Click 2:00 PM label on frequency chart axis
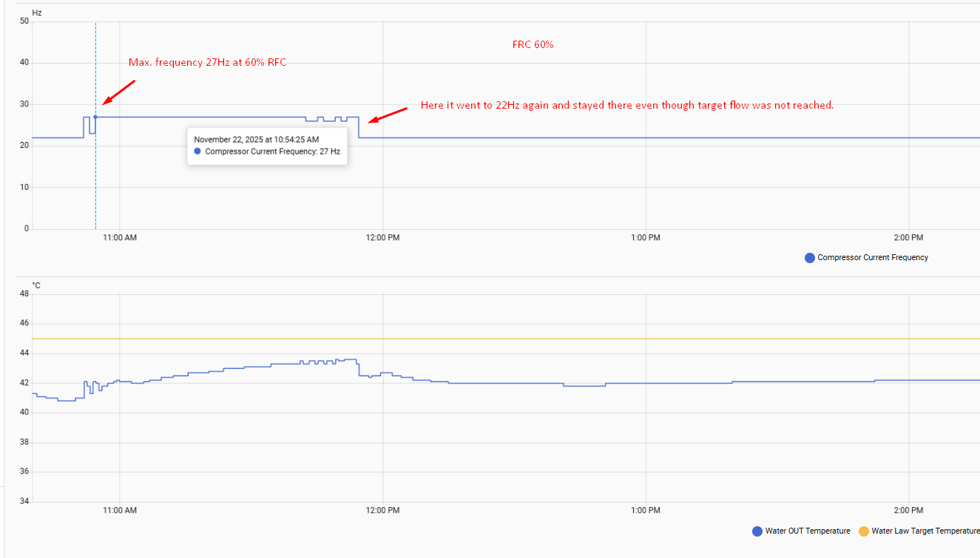This screenshot has width=980, height=558. [908, 238]
